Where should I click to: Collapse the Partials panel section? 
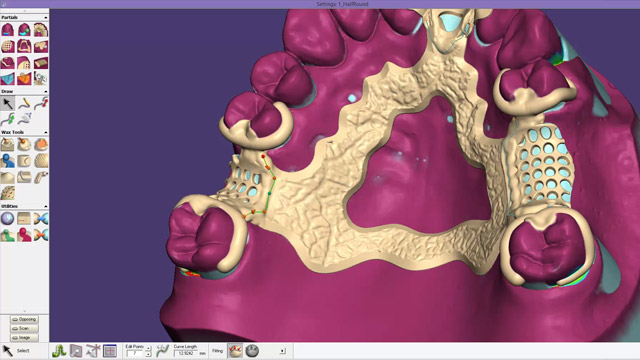[46, 18]
